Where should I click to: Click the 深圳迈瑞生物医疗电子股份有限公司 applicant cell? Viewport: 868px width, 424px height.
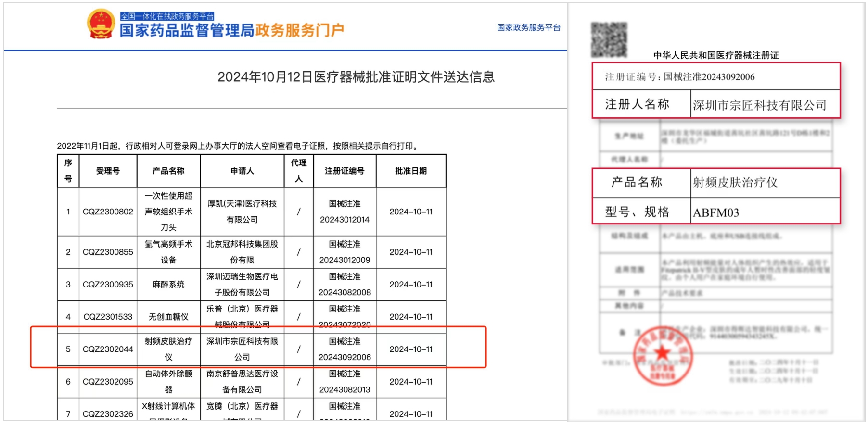pos(242,285)
